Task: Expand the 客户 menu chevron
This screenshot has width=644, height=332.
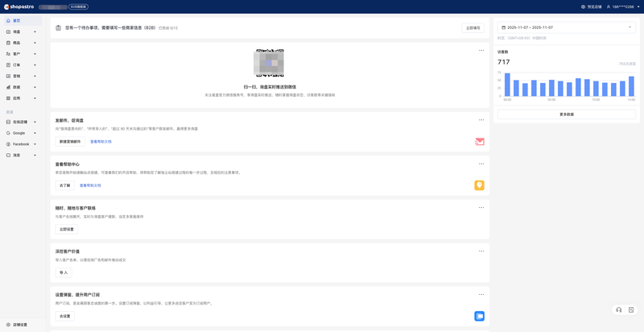Action: 35,54
